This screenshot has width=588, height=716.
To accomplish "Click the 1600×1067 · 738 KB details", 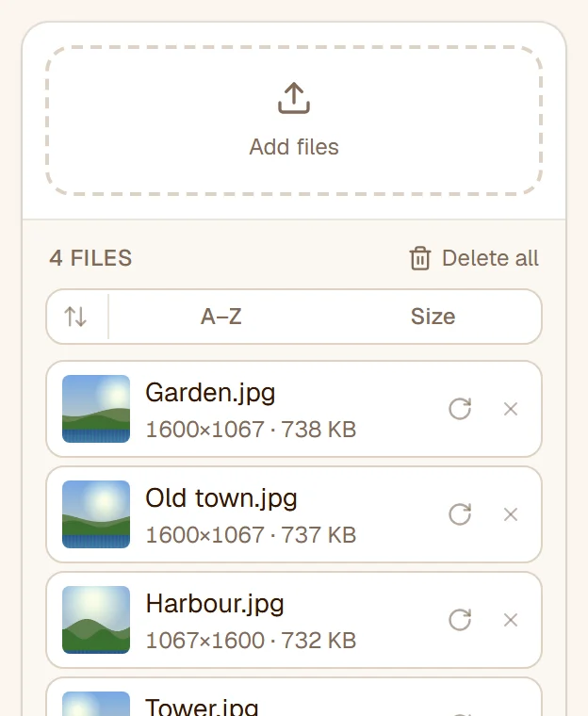I will click(251, 430).
